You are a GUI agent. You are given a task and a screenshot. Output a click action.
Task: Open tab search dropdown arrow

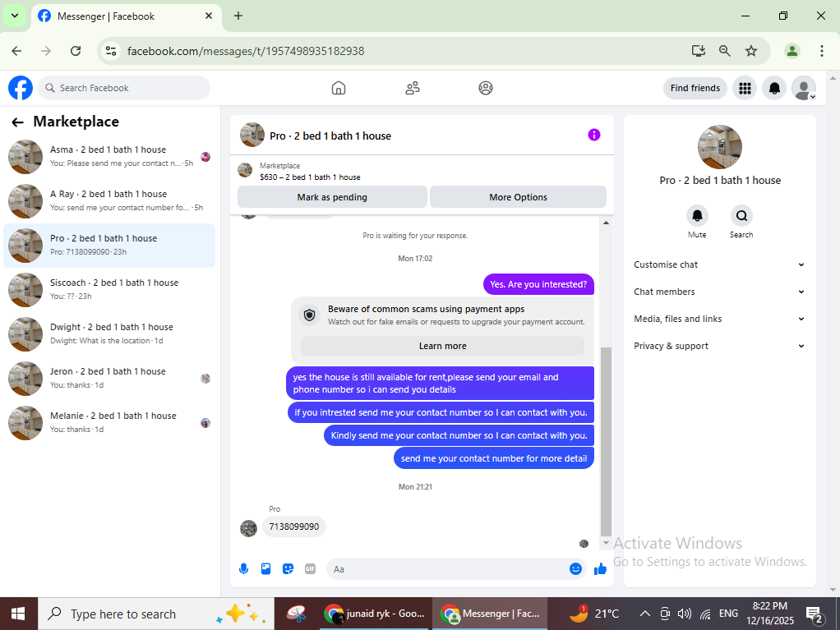15,16
